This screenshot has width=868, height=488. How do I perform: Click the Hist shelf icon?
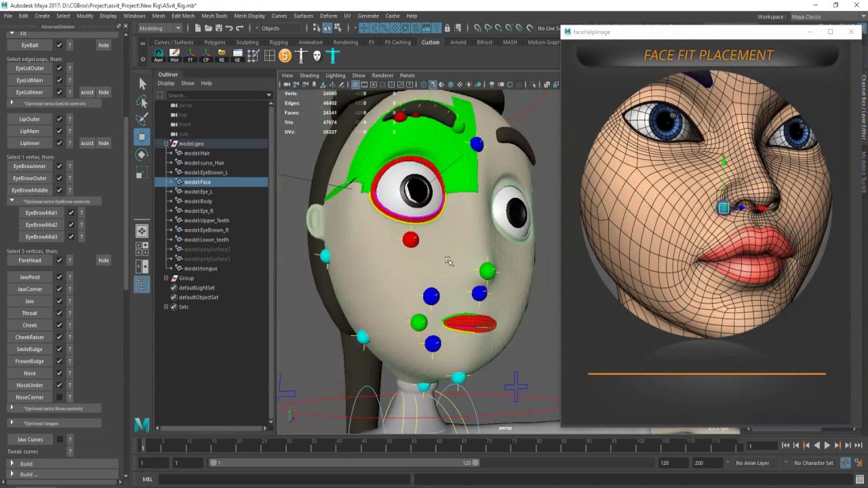pyautogui.click(x=174, y=56)
